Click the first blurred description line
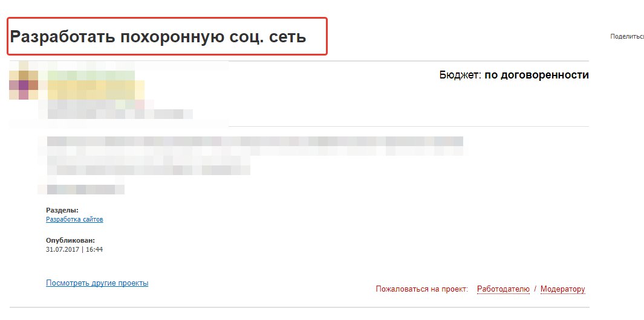The height and width of the screenshot is (320, 644). click(254, 142)
